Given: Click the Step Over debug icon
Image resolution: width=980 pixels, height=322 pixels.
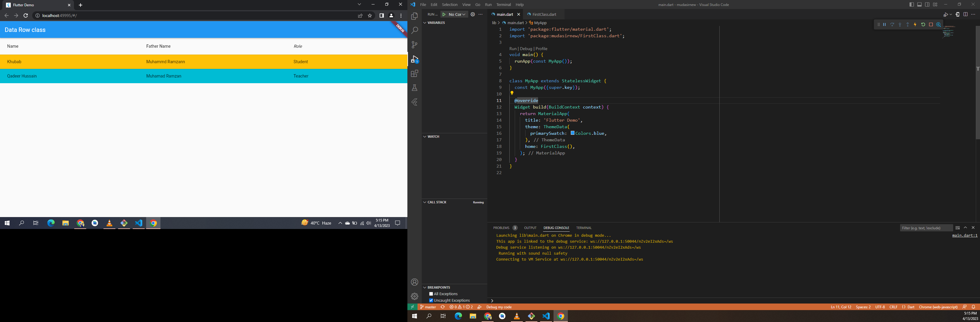Looking at the screenshot, I should click(x=892, y=24).
